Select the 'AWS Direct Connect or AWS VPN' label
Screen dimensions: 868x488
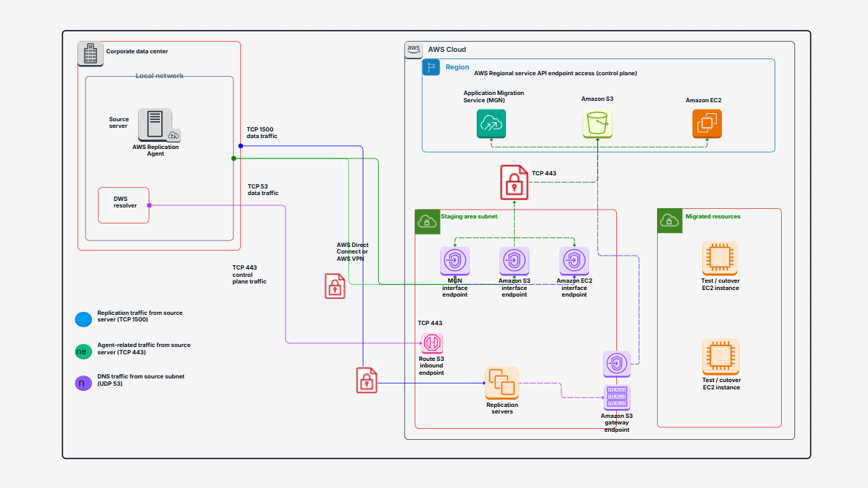click(x=353, y=251)
